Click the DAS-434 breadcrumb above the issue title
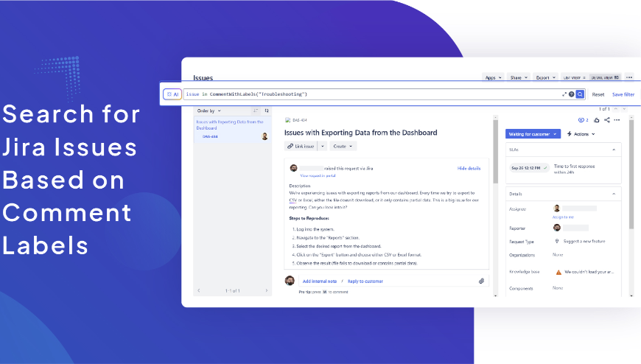 click(300, 120)
